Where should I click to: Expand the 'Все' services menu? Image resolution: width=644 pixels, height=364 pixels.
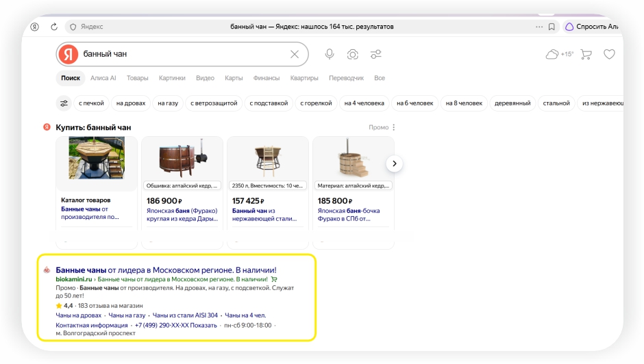click(380, 78)
